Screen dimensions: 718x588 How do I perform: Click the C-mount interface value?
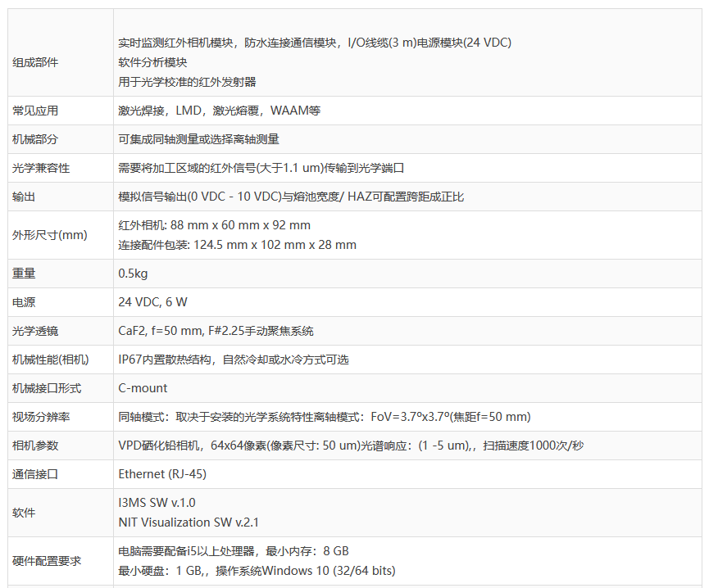[143, 388]
